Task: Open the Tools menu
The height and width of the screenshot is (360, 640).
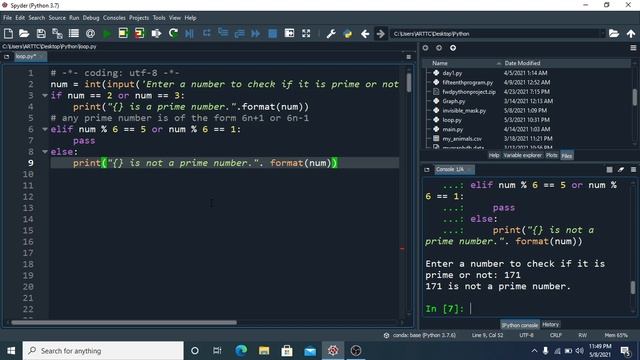Action: point(159,18)
